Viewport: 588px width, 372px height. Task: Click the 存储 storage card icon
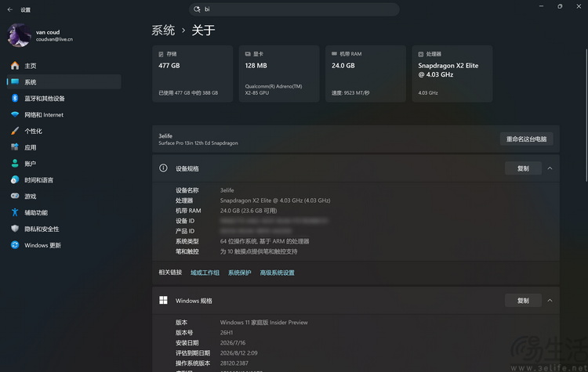(x=161, y=54)
